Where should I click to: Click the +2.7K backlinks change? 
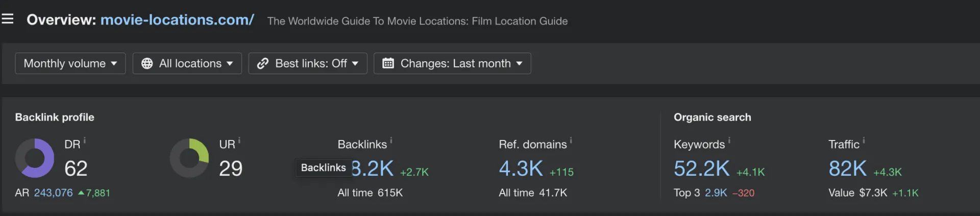pos(414,172)
